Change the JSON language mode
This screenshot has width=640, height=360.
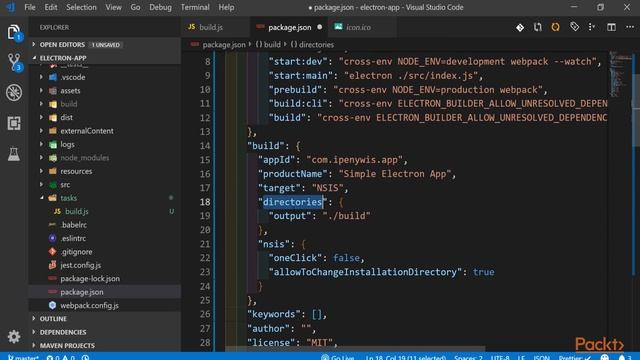coord(541,358)
